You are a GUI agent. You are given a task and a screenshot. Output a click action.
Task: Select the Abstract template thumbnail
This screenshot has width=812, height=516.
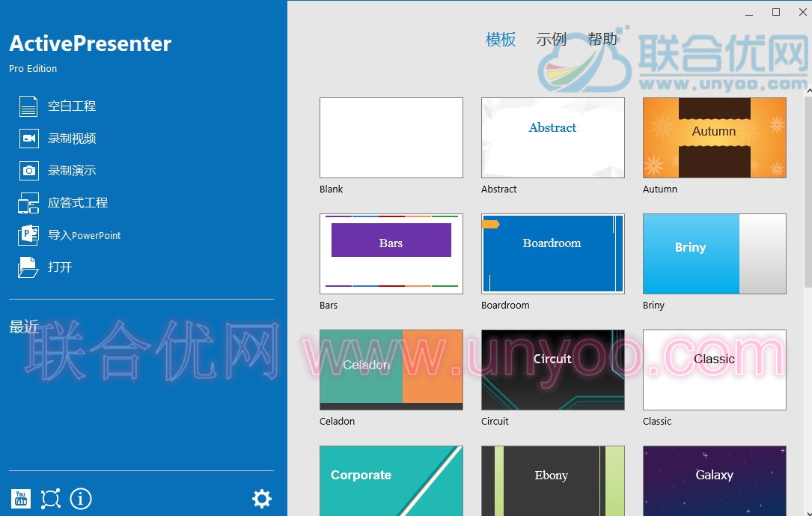tap(553, 138)
